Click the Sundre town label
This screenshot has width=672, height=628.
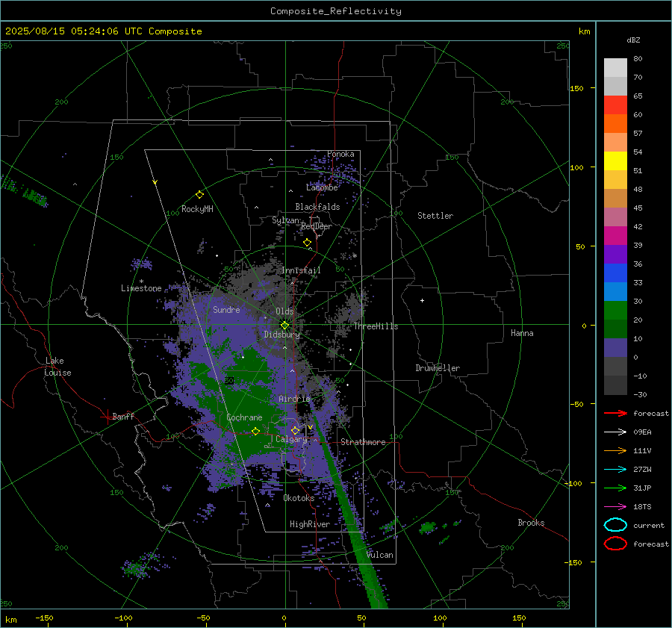[x=226, y=309]
